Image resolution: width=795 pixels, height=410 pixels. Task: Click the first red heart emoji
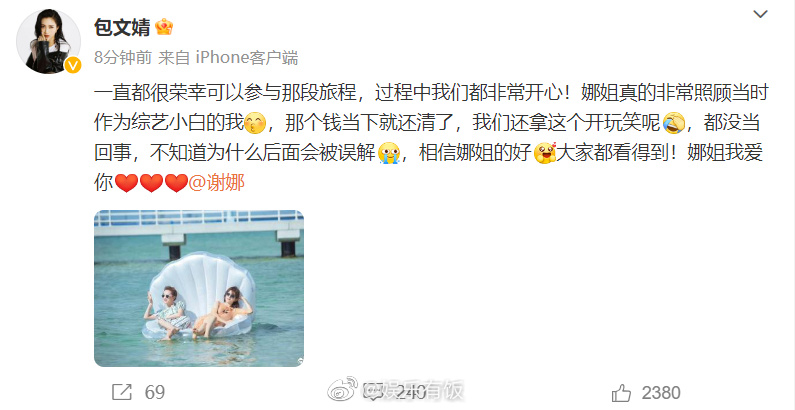point(126,183)
